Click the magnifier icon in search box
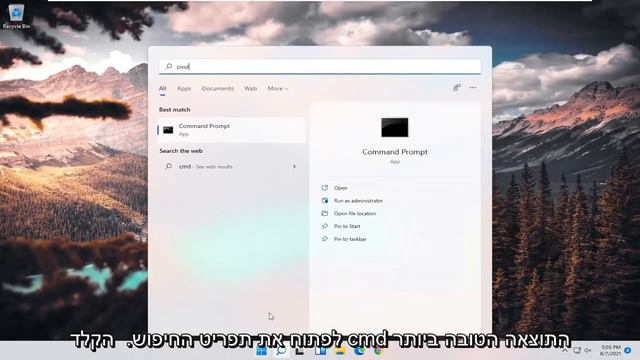This screenshot has width=640, height=360. tap(169, 66)
